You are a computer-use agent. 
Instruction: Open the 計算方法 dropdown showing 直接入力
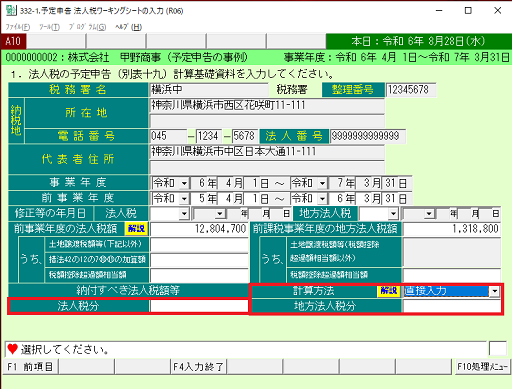[x=494, y=291]
